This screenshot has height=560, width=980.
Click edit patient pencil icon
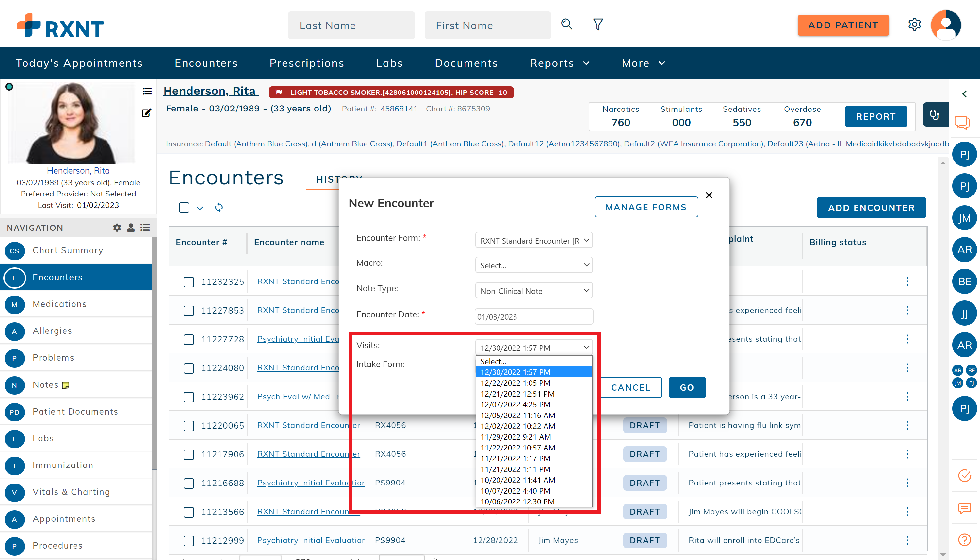click(x=146, y=113)
